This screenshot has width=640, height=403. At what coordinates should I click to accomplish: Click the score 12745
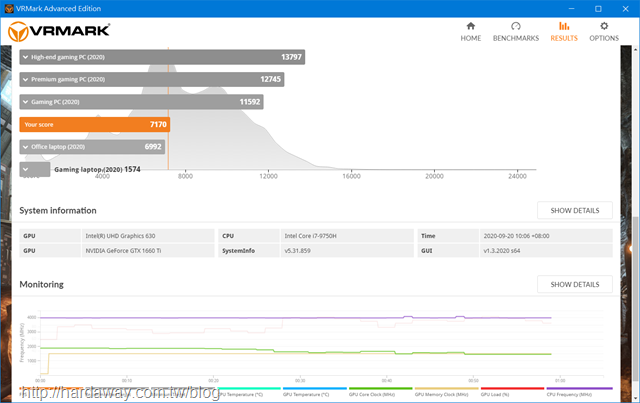271,79
